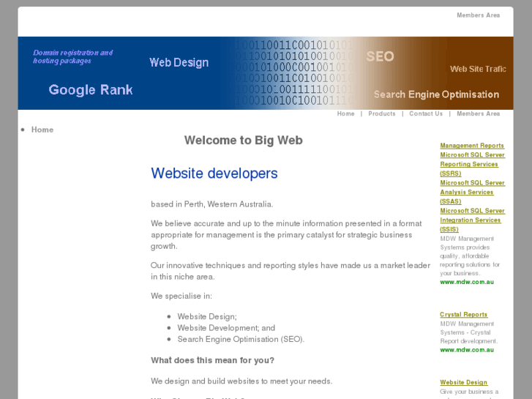Viewport: 532px width, 399px height.
Task: Open Microsoft SQL Server Analysis Services link
Action: coord(472,193)
